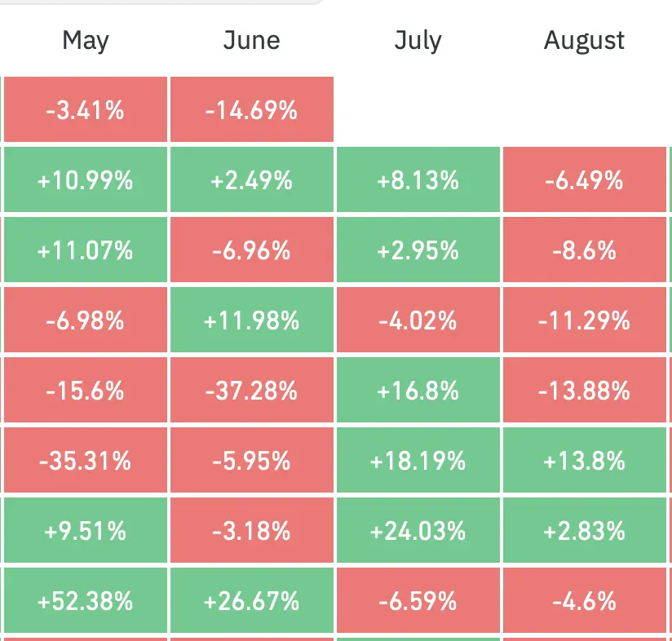Click the July column header
Viewport: 672px width, 641px height.
pyautogui.click(x=418, y=41)
